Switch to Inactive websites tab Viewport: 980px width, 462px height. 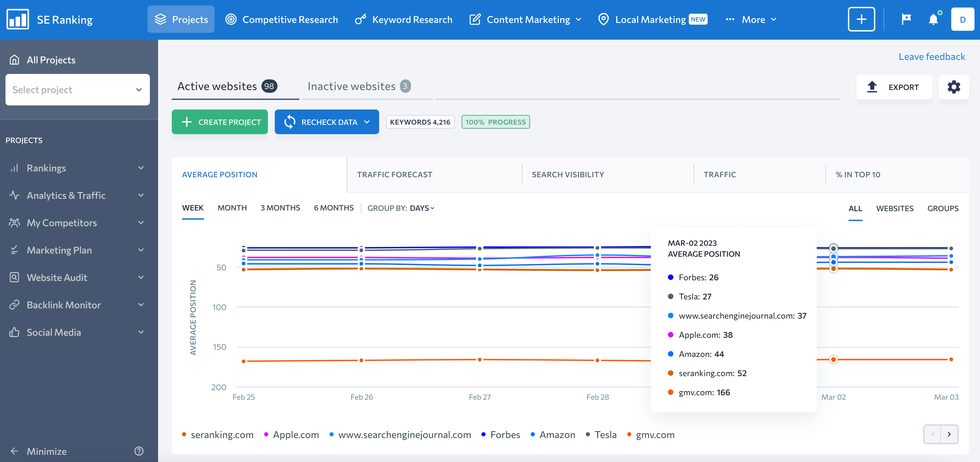(359, 86)
